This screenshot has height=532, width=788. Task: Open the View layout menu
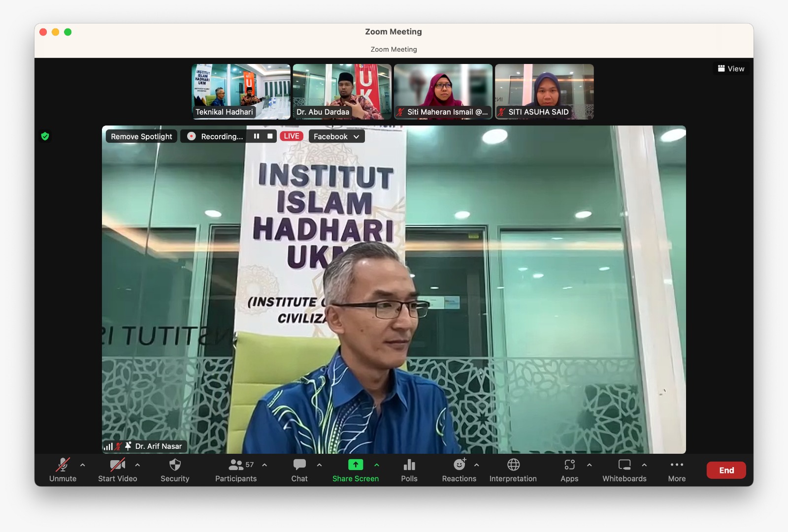731,69
